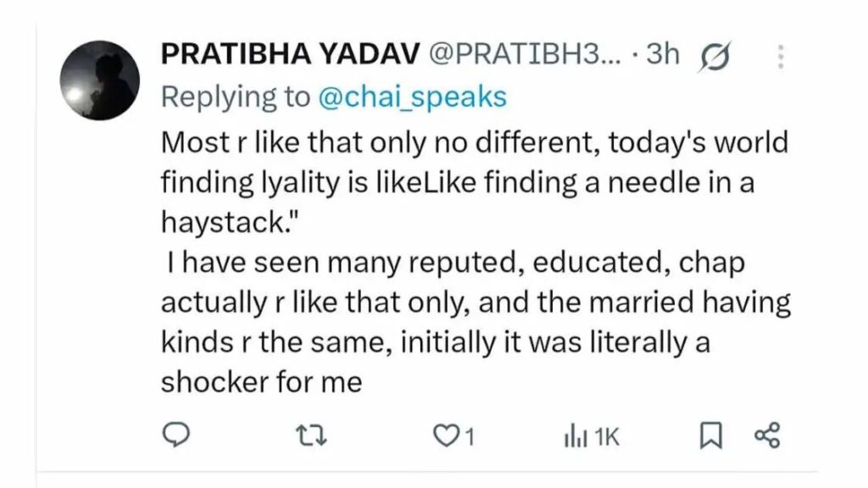Screen dimensions: 868x488
Task: Open the three-dot more options menu
Action: pos(781,57)
